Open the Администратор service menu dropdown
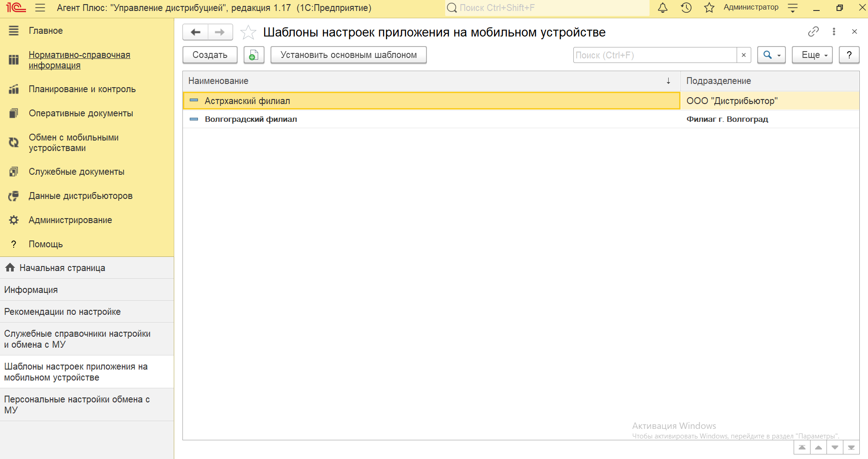The width and height of the screenshot is (868, 459). (x=793, y=8)
